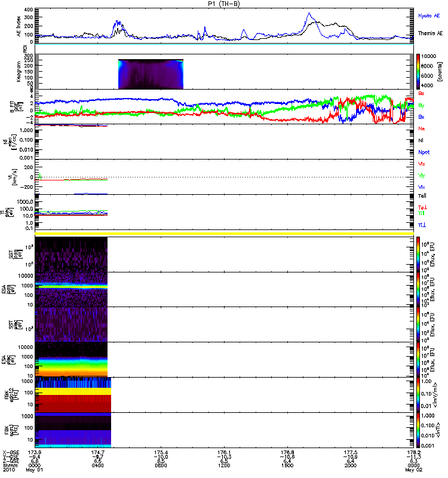Click the 2010 year label
This screenshot has height=478, width=448.
pyautogui.click(x=8, y=470)
